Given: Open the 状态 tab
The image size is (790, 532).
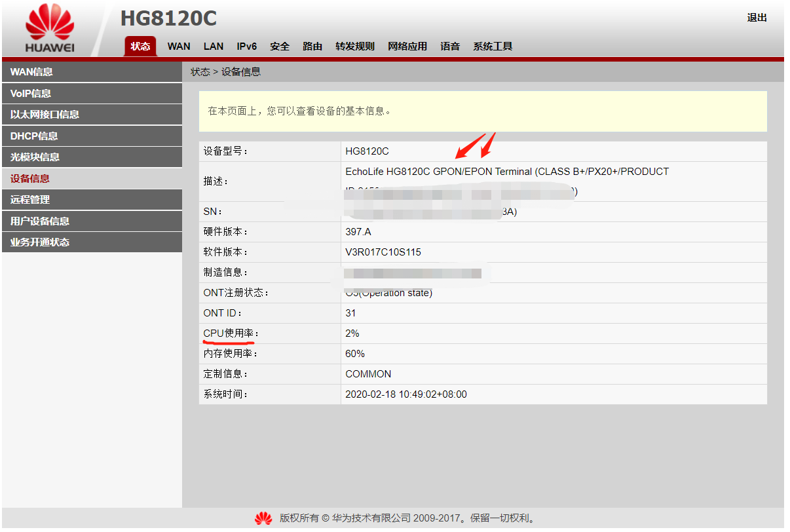Looking at the screenshot, I should 140,47.
